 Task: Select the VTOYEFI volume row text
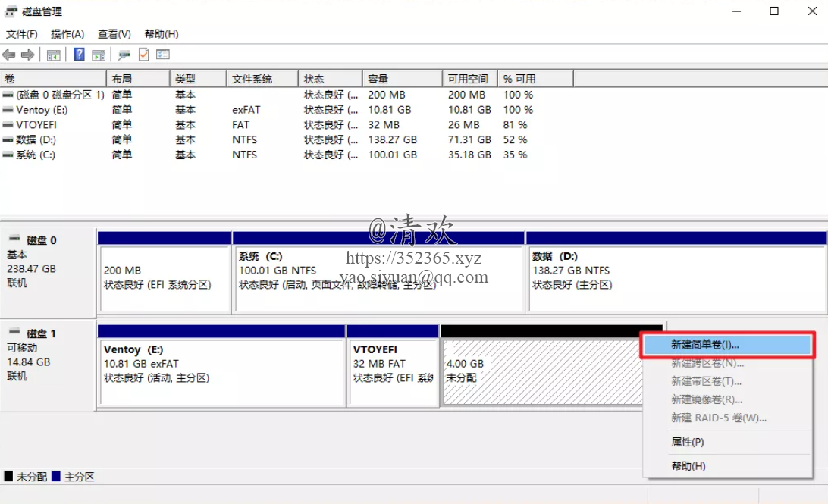(x=36, y=124)
